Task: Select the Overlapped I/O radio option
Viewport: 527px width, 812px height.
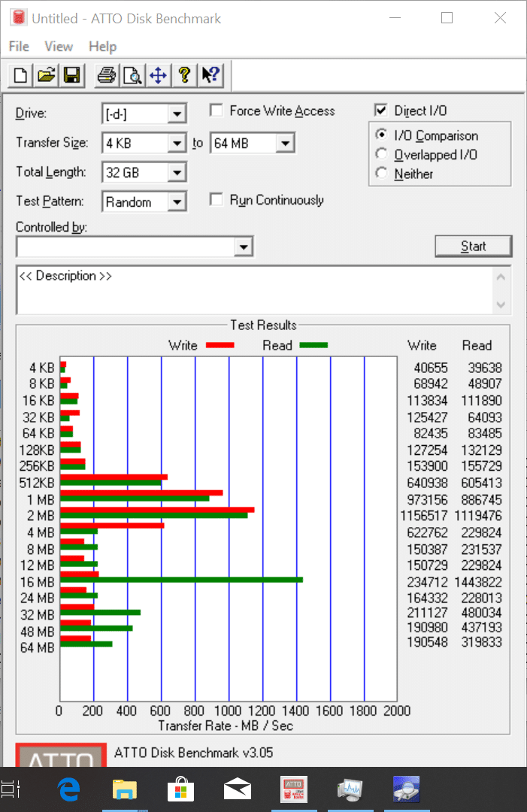Action: click(x=381, y=155)
